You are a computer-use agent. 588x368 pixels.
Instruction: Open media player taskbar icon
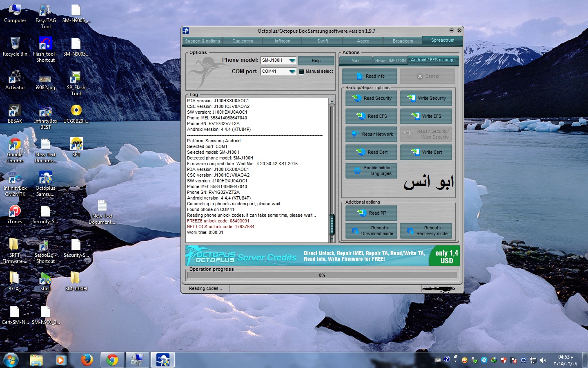[61, 360]
